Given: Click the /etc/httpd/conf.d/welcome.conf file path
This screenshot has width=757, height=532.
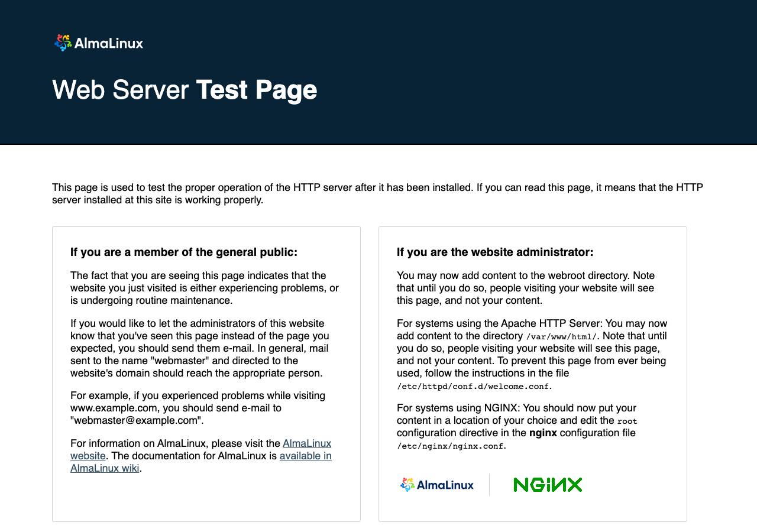Looking at the screenshot, I should pyautogui.click(x=474, y=387).
